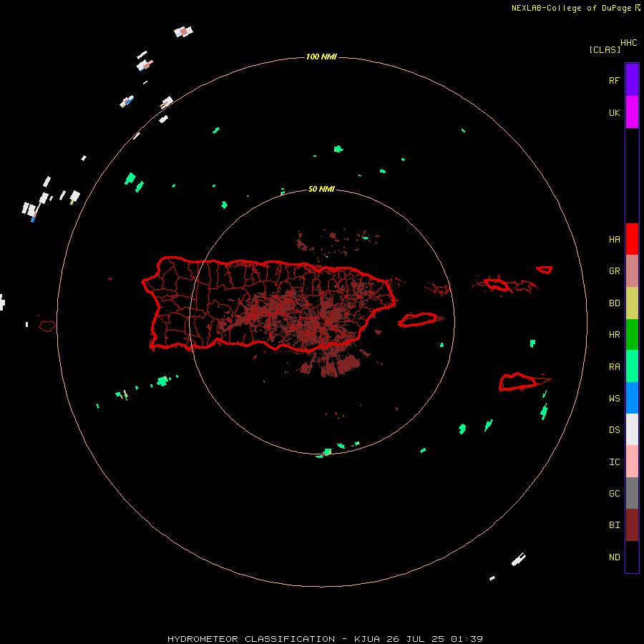644x644 pixels.
Task: Click the DS white legend swatch
Action: point(632,429)
